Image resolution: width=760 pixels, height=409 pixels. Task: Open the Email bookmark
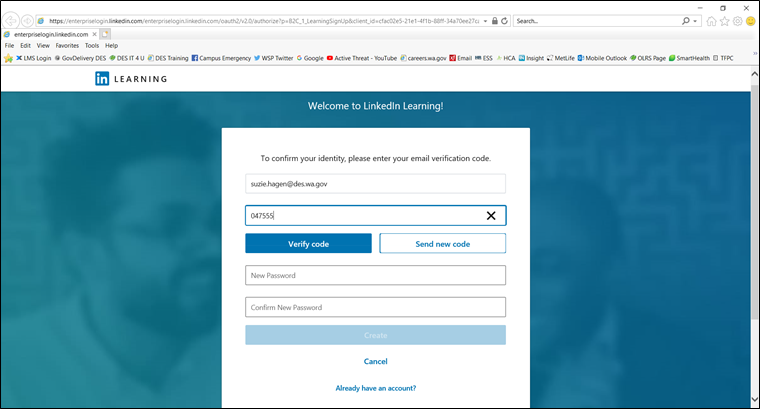pos(460,58)
